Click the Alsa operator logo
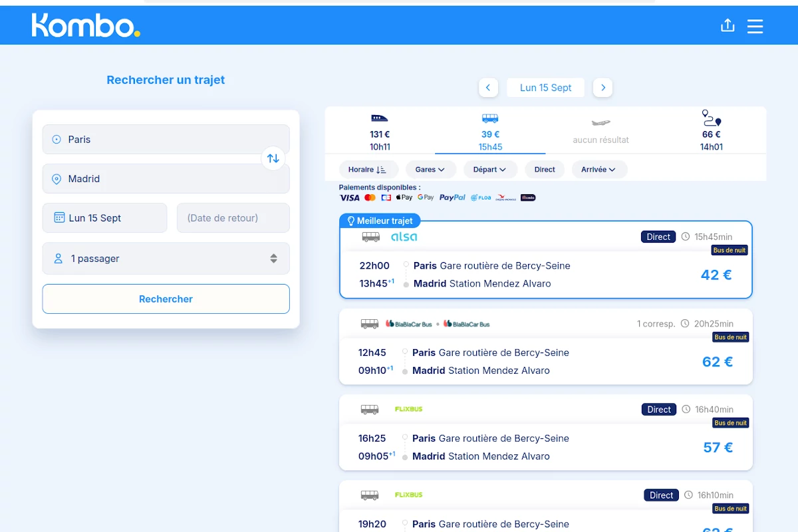 point(404,237)
